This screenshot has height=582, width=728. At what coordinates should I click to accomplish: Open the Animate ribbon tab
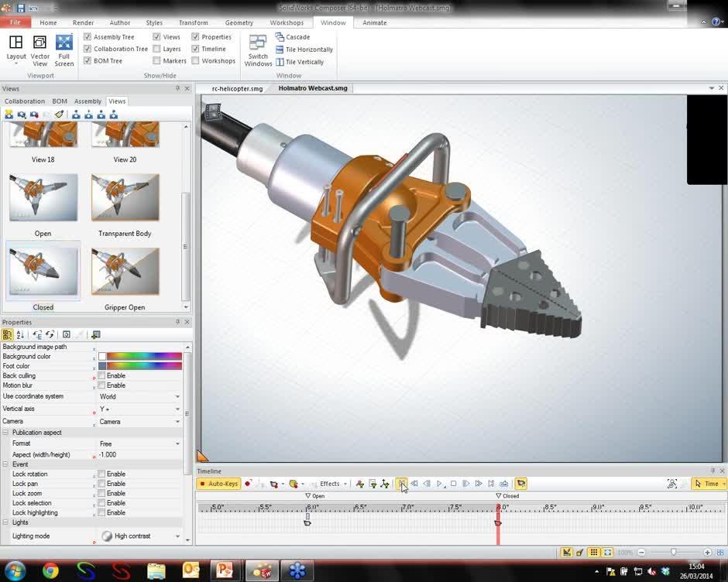coord(374,22)
